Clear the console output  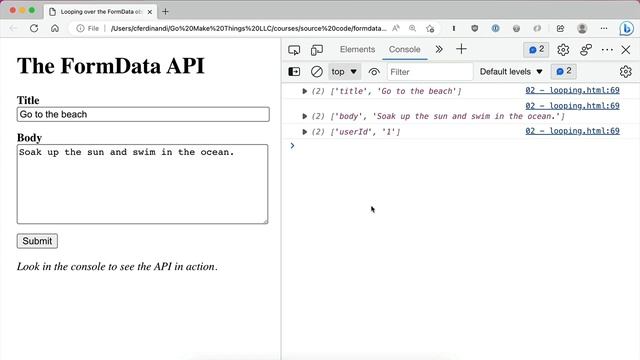click(316, 72)
